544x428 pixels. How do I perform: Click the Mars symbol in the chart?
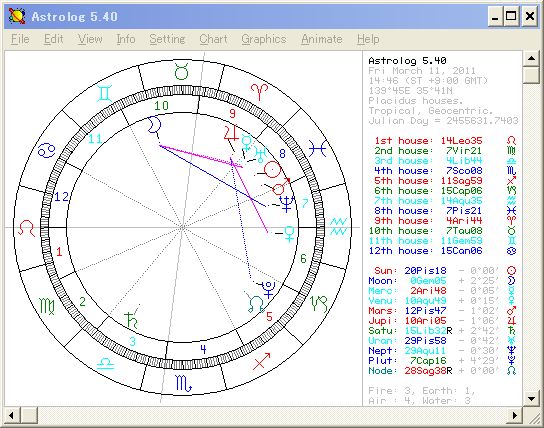[x=280, y=187]
